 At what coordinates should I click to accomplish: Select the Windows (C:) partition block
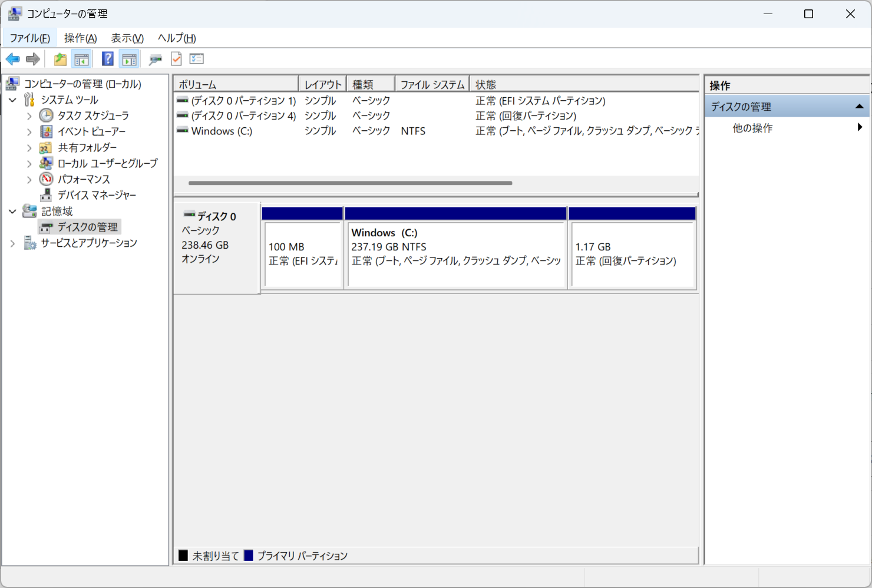455,255
